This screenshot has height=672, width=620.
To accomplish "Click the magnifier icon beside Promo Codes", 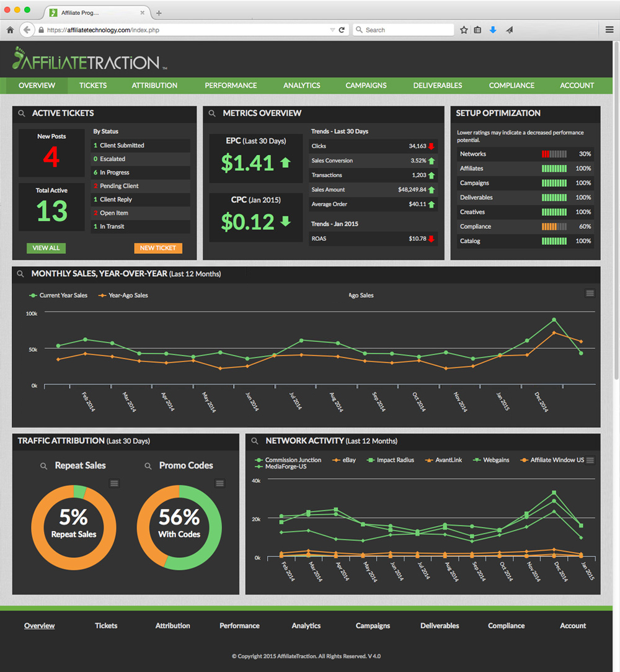I will [x=148, y=466].
